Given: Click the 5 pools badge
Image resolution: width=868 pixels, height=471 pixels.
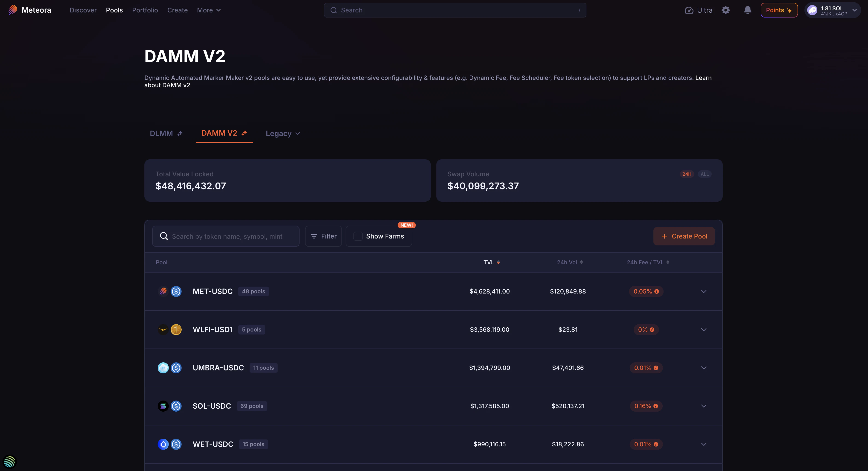Looking at the screenshot, I should (x=251, y=329).
